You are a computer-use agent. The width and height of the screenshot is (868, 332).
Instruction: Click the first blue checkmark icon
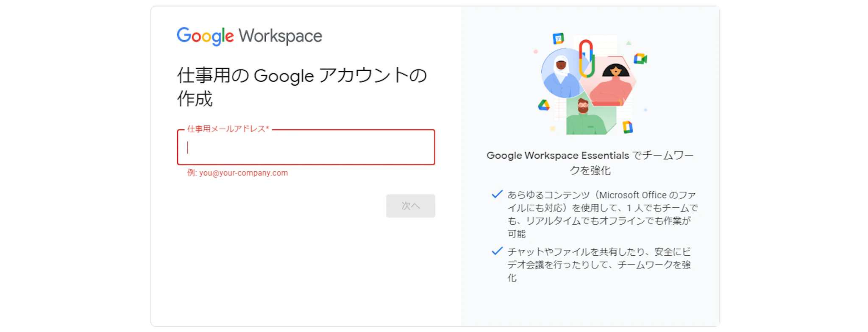coord(497,195)
